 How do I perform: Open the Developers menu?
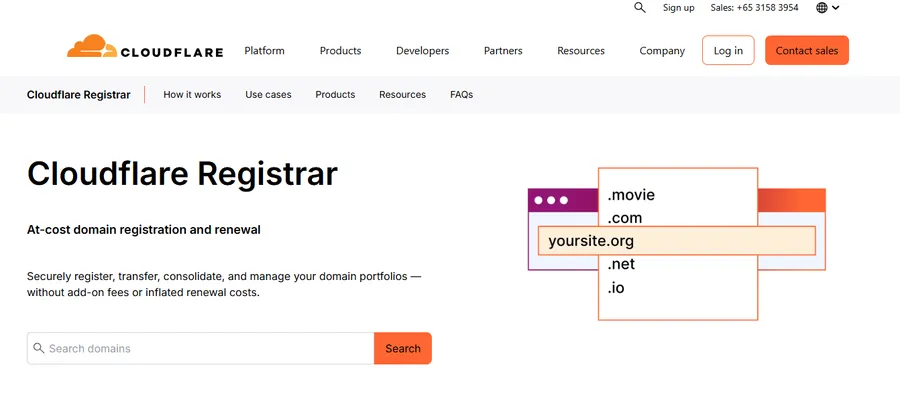pyautogui.click(x=422, y=50)
